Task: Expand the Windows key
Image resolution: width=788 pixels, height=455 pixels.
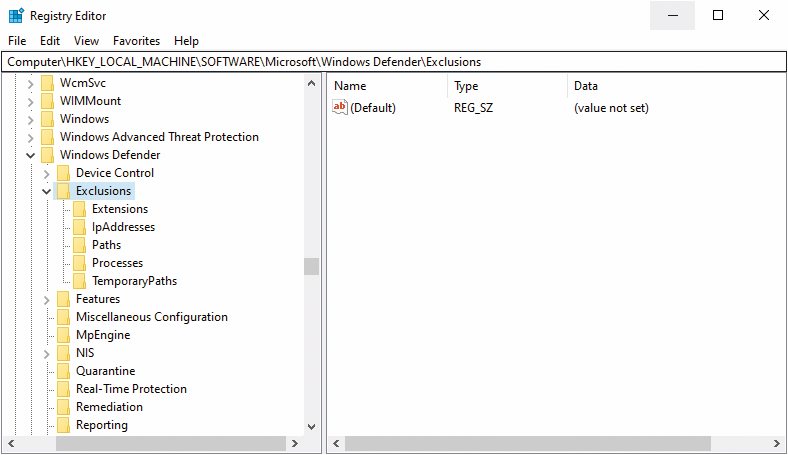Action: pyautogui.click(x=31, y=120)
